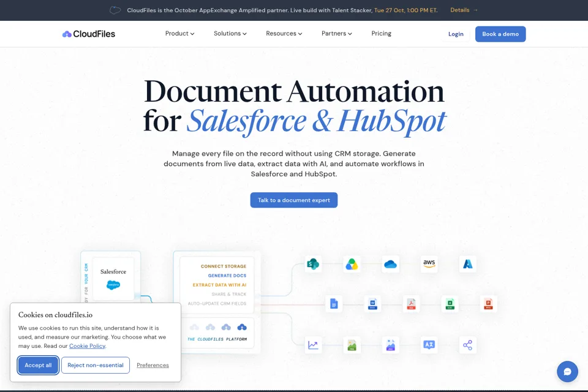Screen dimensions: 588x392
Task: Click the purple JPG image file icon
Action: tap(390, 345)
